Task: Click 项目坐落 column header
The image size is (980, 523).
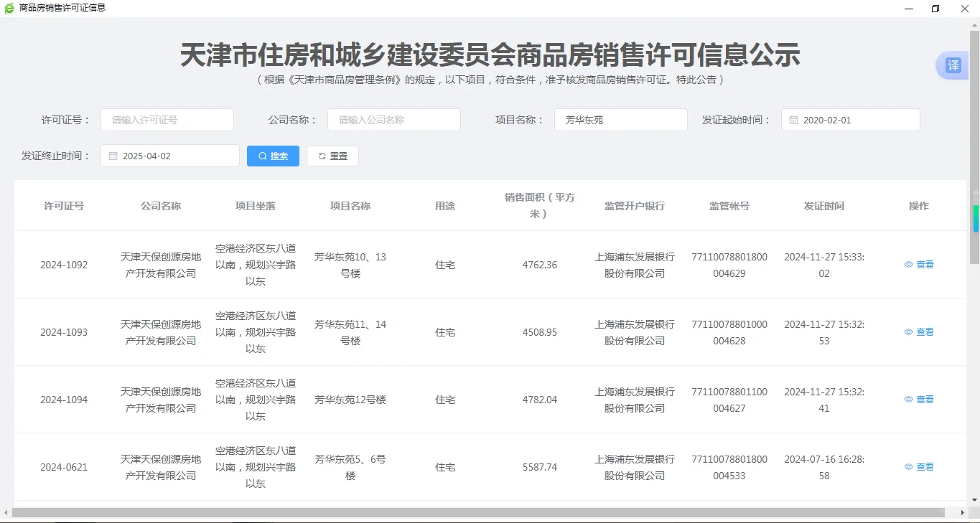Action: (x=256, y=206)
